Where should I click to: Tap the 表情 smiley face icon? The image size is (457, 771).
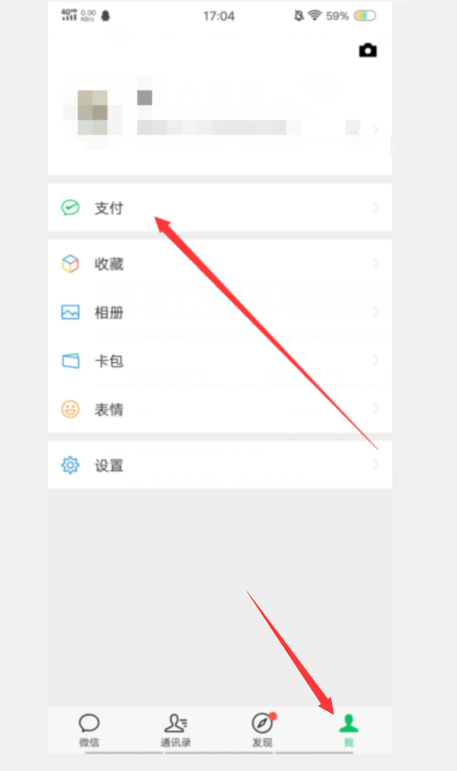tap(70, 409)
